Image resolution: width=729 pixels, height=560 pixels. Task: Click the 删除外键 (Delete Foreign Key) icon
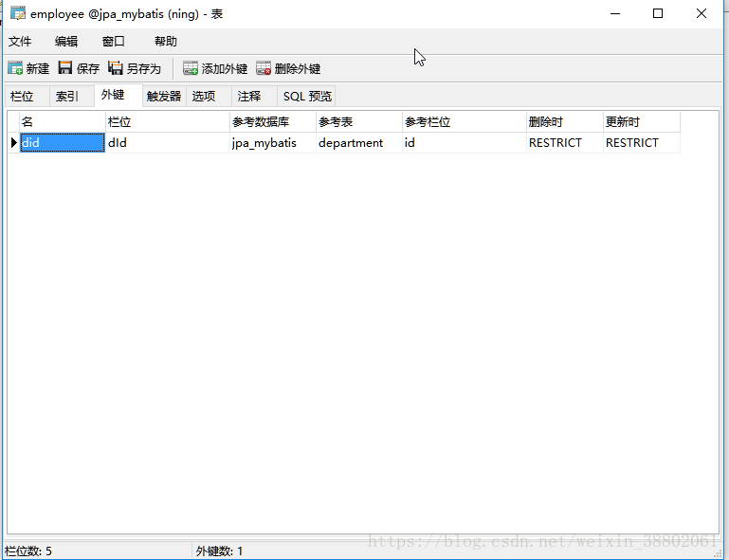point(264,68)
